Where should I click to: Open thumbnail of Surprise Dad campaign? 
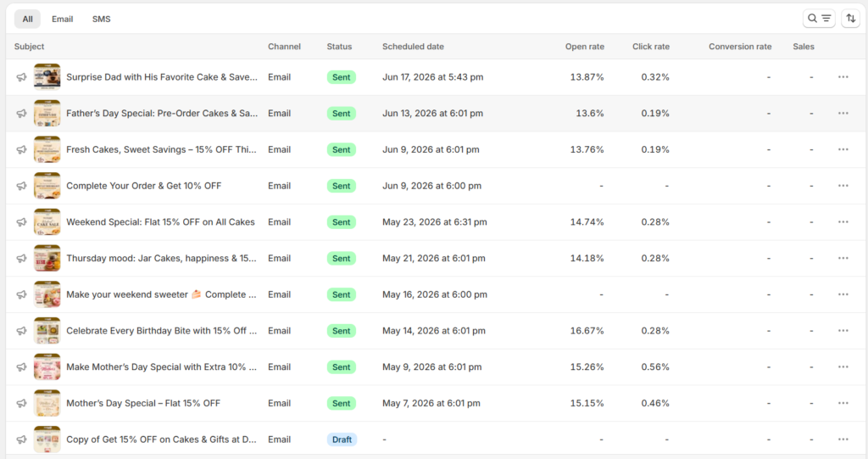click(x=47, y=77)
